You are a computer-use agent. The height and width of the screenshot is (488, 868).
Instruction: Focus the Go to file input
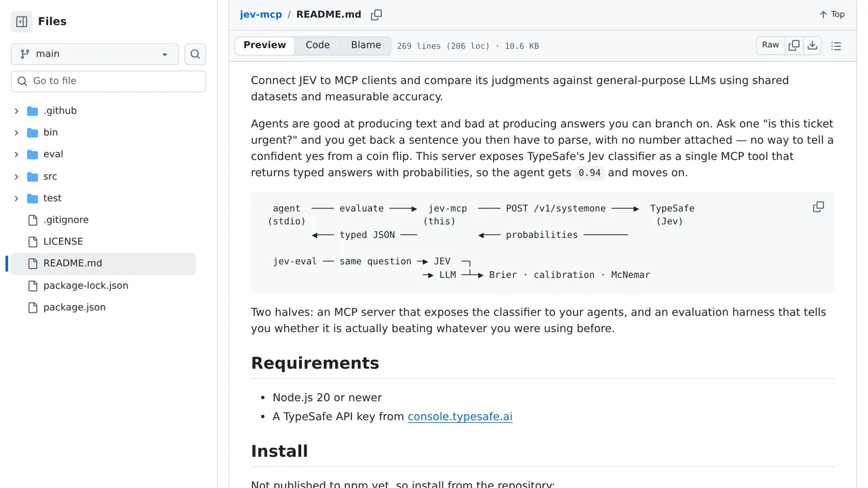coord(108,81)
